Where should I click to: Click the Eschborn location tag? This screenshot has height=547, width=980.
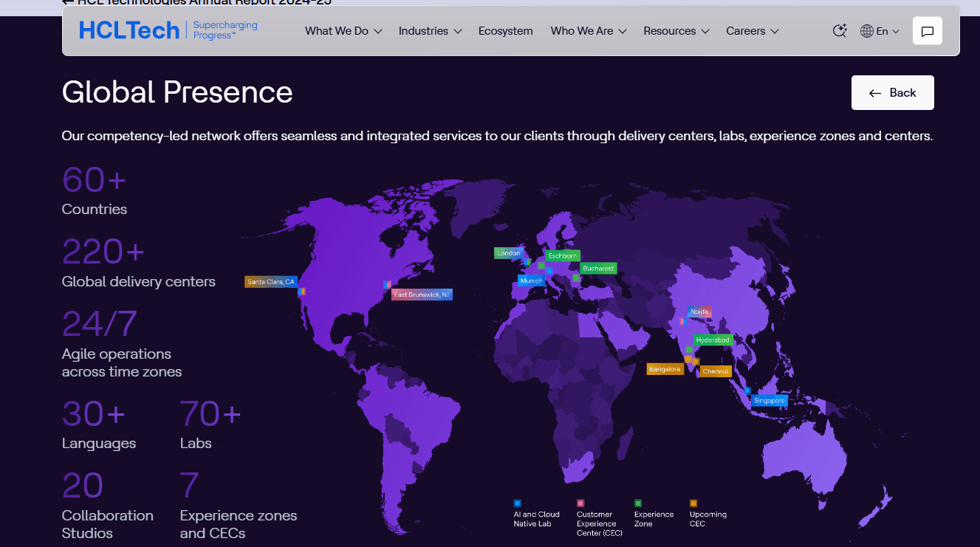click(563, 255)
